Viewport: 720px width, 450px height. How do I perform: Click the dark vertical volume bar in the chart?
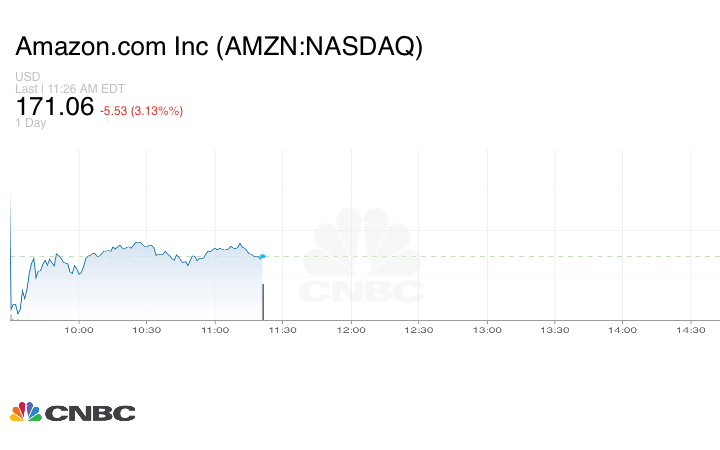pyautogui.click(x=263, y=302)
